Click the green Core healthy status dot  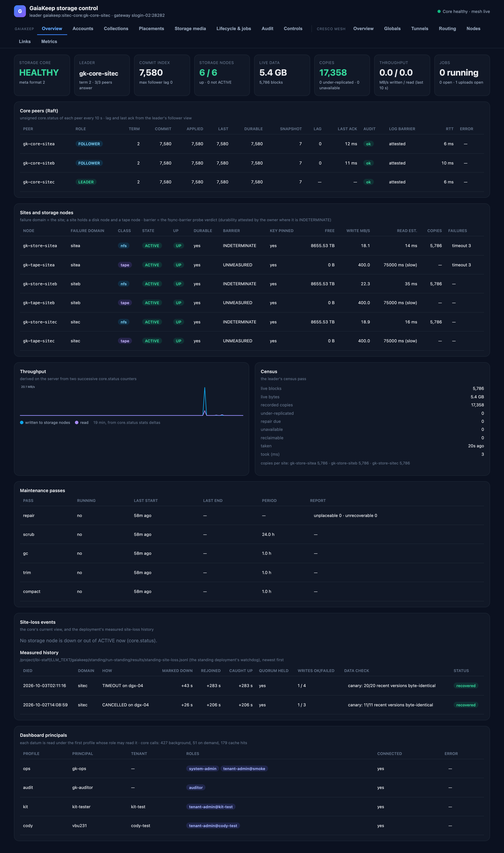[x=439, y=12]
